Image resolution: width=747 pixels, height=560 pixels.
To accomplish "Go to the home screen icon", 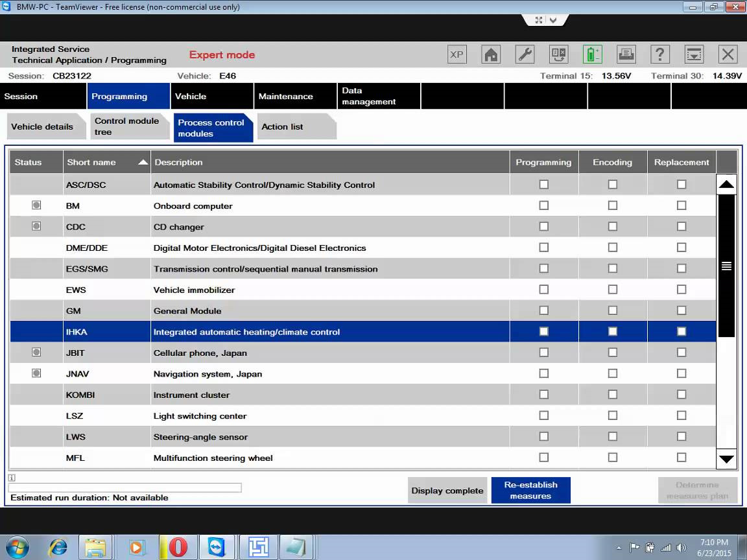I will click(x=491, y=54).
